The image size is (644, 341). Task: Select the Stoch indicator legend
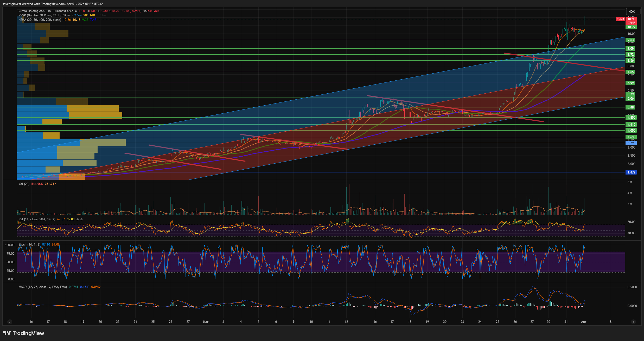click(x=29, y=245)
